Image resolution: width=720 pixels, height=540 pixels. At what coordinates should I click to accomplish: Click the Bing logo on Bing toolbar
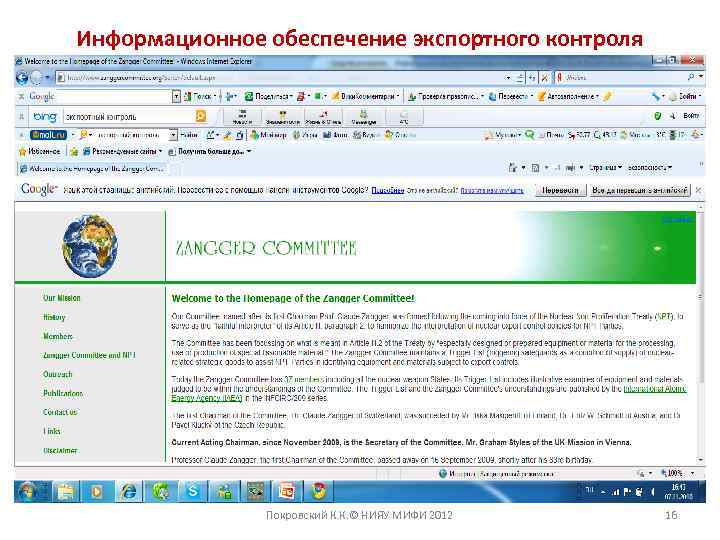(x=45, y=117)
